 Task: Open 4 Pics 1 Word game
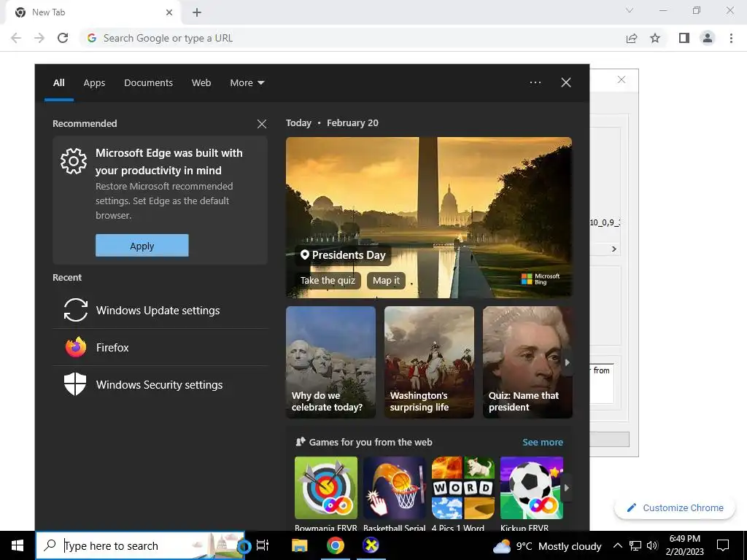click(463, 494)
